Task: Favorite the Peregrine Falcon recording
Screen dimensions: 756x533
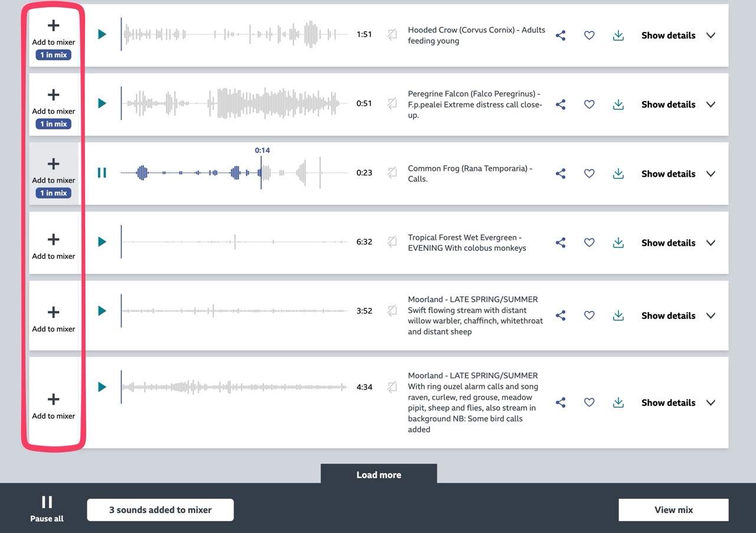Action: point(589,104)
